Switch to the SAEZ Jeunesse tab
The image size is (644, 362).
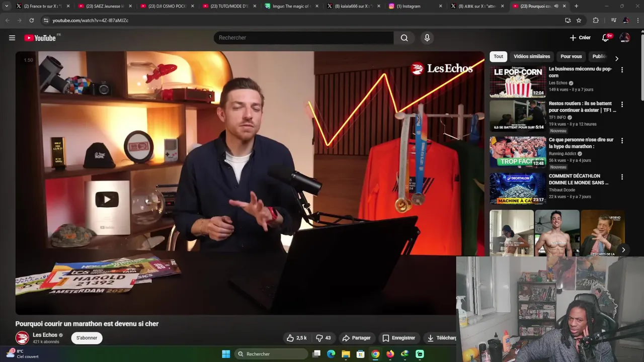point(104,6)
